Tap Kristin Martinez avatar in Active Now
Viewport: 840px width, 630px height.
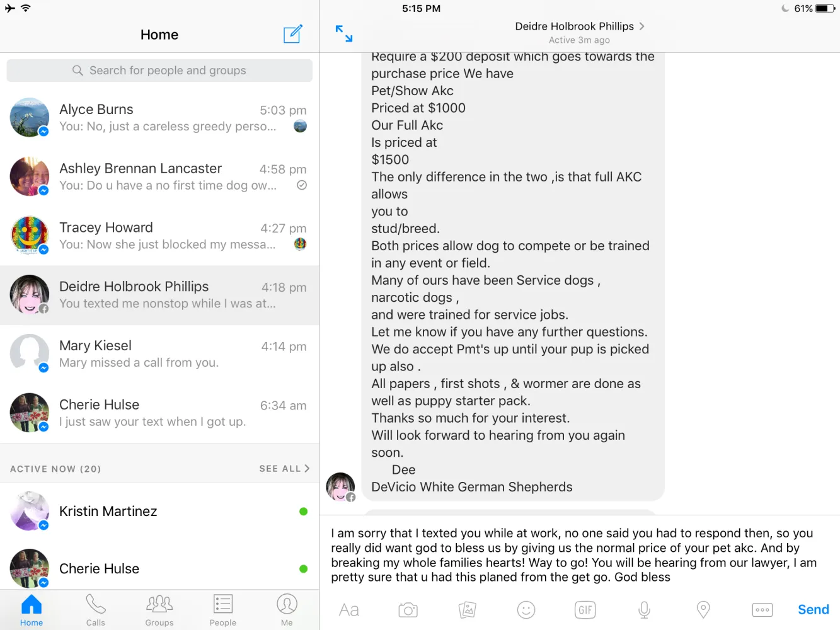coord(30,511)
